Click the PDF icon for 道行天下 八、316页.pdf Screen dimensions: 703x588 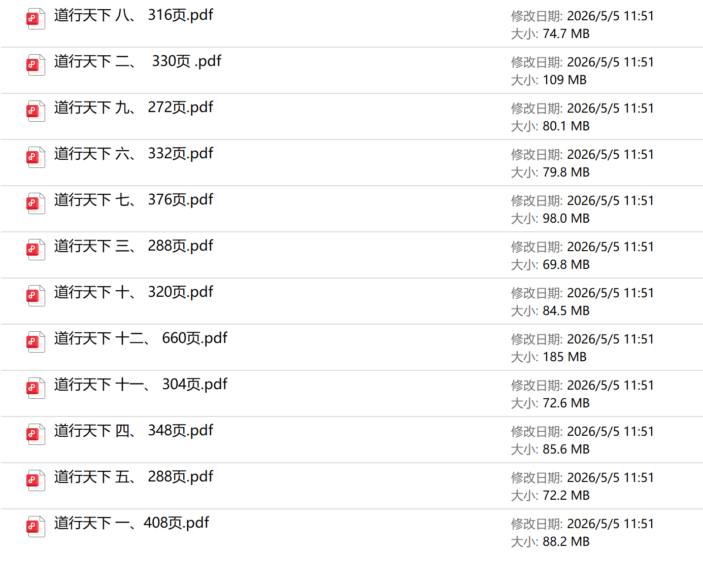(36, 19)
